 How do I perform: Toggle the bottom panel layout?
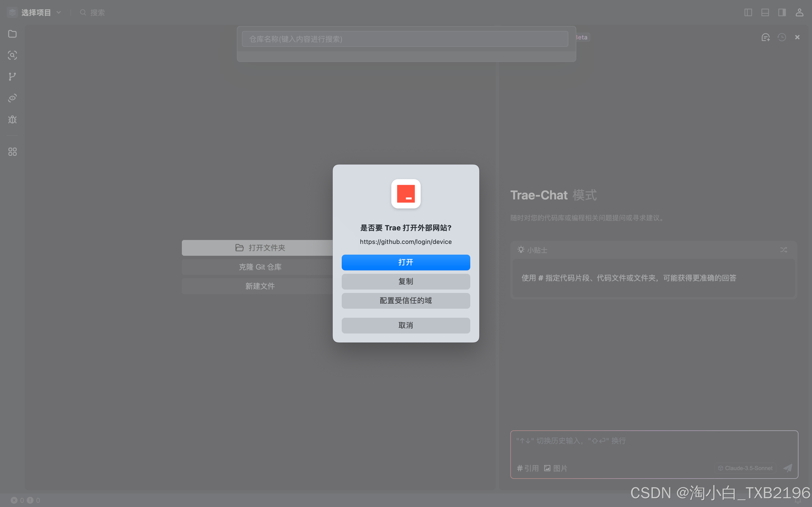(x=765, y=13)
